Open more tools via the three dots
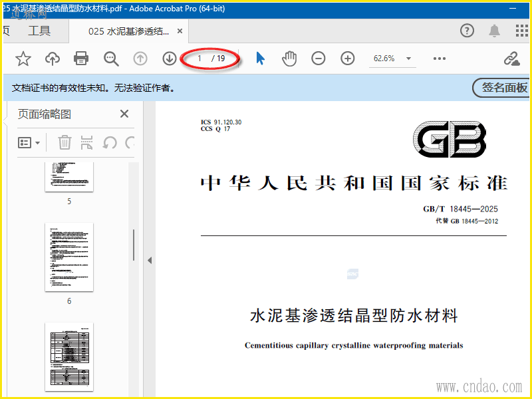The width and height of the screenshot is (532, 399). pos(440,59)
